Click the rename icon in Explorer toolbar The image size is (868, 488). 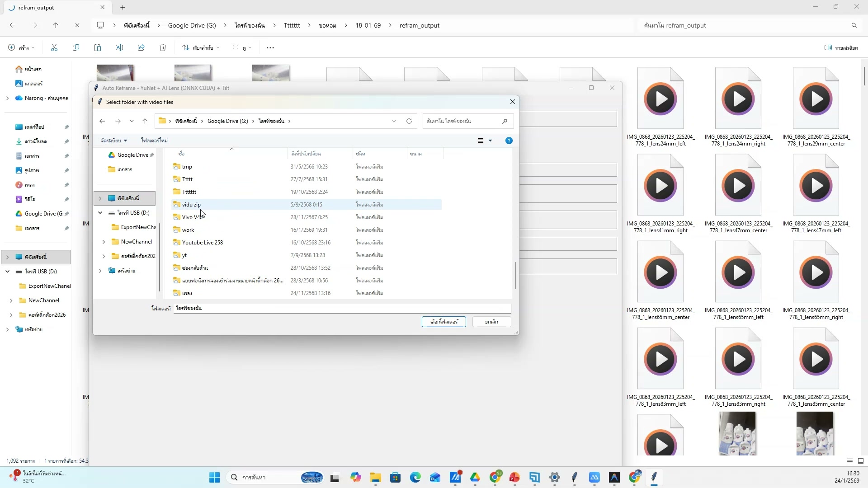(x=119, y=47)
